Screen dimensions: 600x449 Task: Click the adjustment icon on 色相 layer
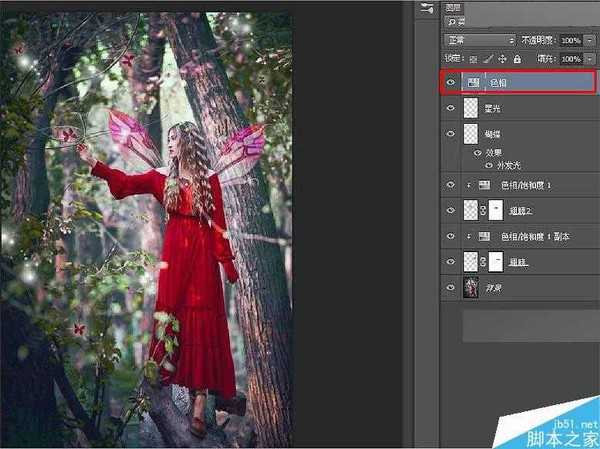473,83
